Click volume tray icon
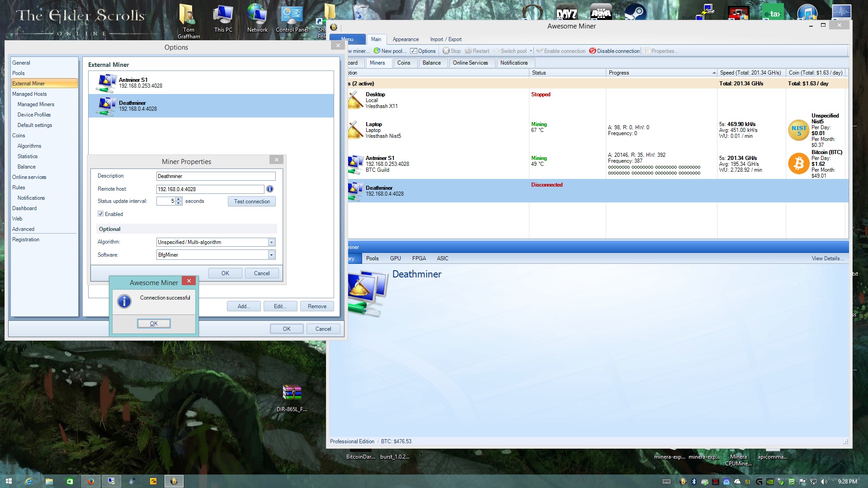Image resolution: width=868 pixels, height=488 pixels. [x=824, y=482]
